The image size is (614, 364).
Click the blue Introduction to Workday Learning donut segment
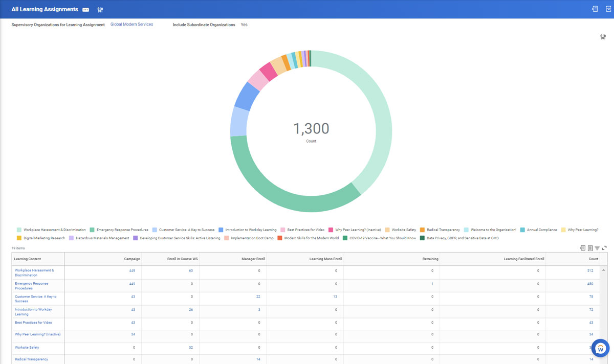[x=246, y=96]
